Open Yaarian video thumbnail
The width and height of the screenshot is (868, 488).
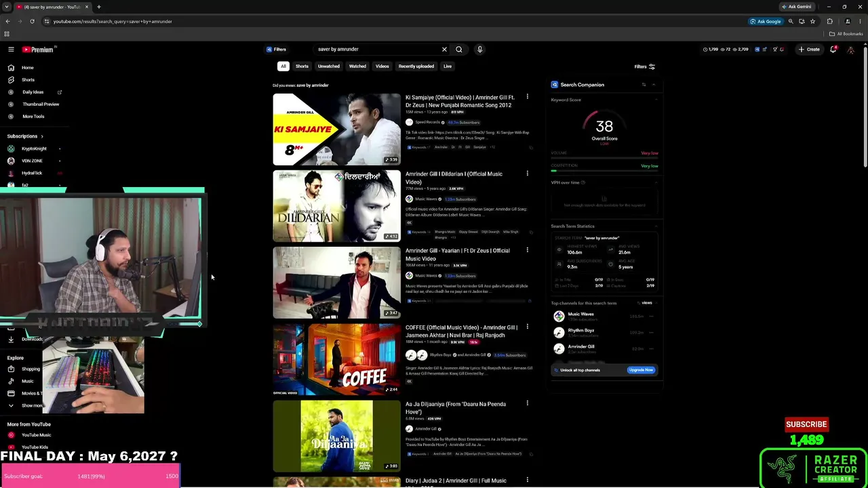point(336,283)
